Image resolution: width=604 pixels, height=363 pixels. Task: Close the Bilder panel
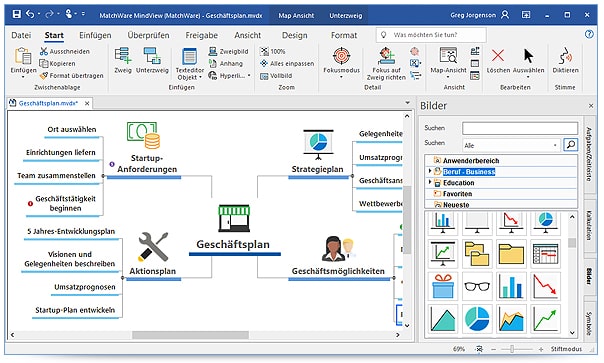pos(591,106)
